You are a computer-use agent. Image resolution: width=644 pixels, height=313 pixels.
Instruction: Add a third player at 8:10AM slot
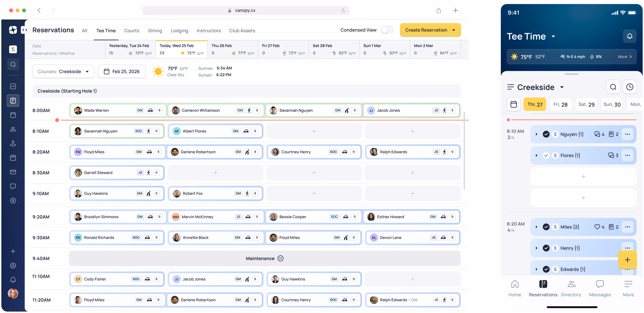[314, 131]
